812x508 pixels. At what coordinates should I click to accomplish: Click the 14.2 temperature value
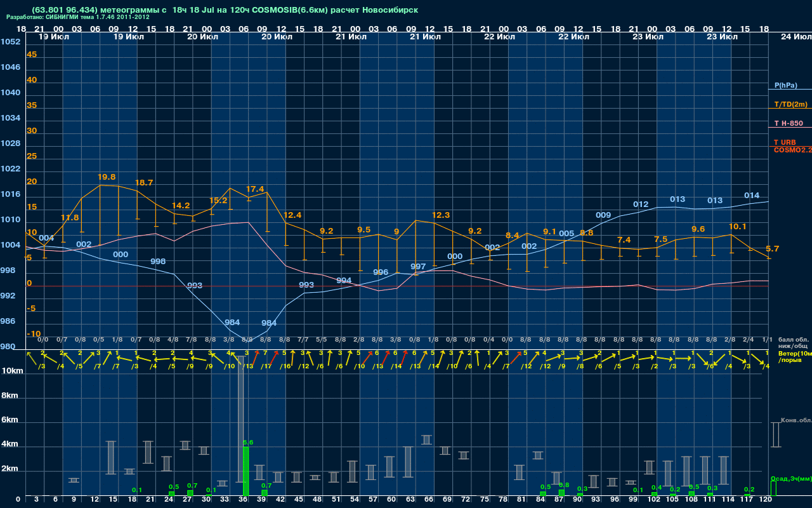[181, 206]
